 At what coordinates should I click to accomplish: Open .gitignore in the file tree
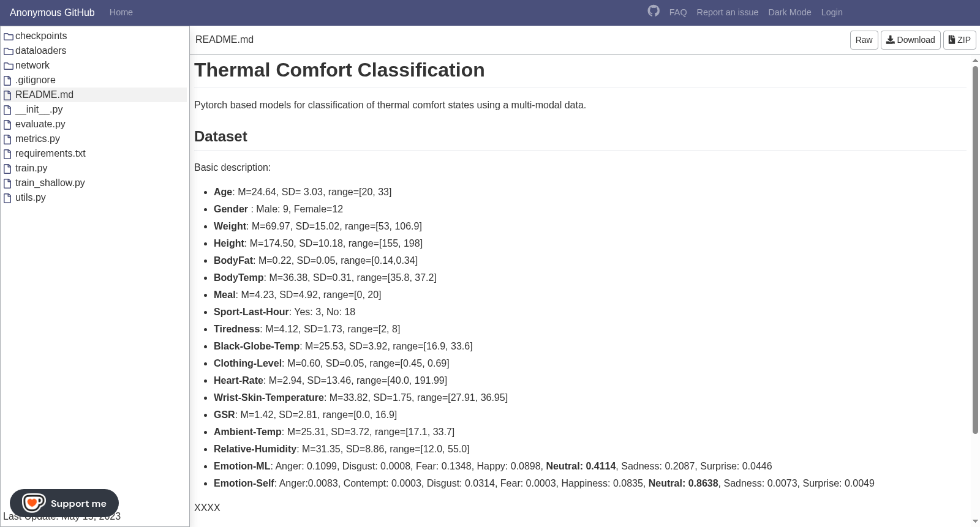[36, 80]
